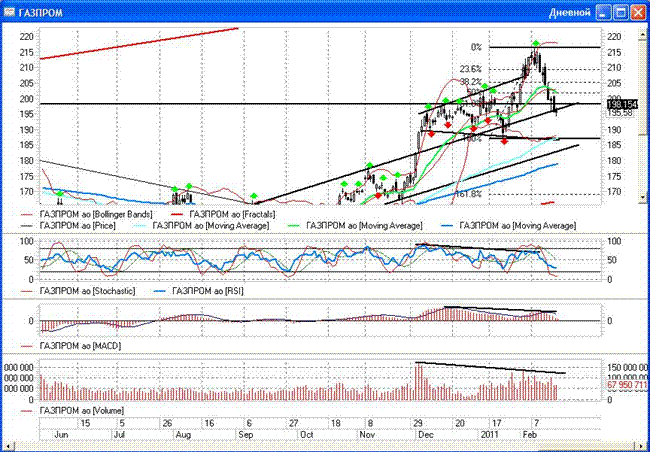Click the light-blue Moving Average legend entry
The width and height of the screenshot is (650, 452).
[x=201, y=226]
